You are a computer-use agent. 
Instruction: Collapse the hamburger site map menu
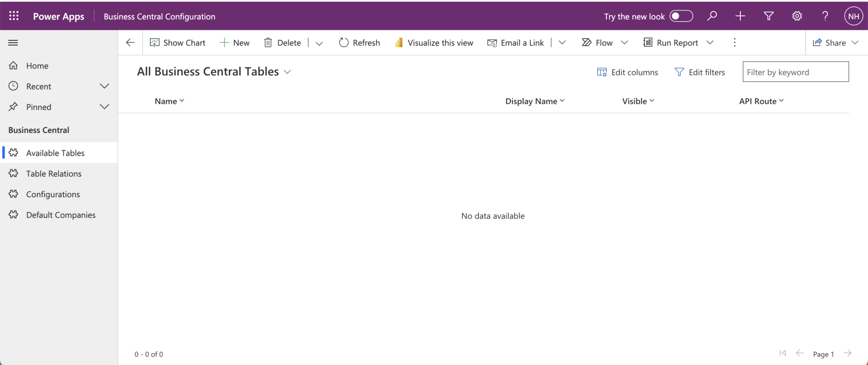point(13,42)
